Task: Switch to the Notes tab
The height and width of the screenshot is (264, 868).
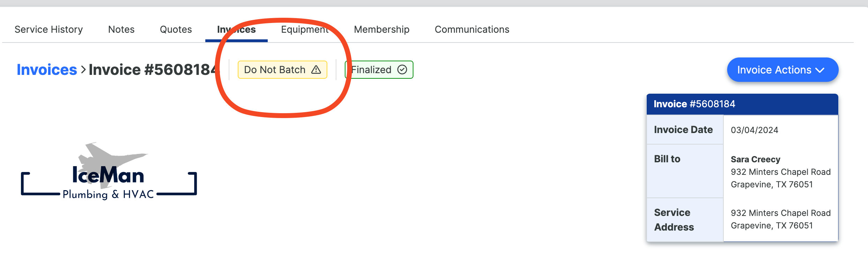Action: [x=121, y=30]
